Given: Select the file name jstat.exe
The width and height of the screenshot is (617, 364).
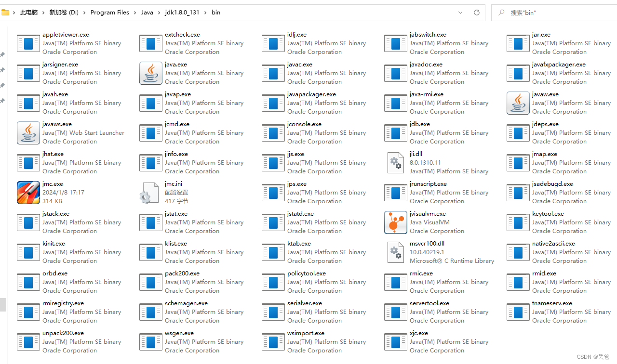Looking at the screenshot, I should point(176,214).
